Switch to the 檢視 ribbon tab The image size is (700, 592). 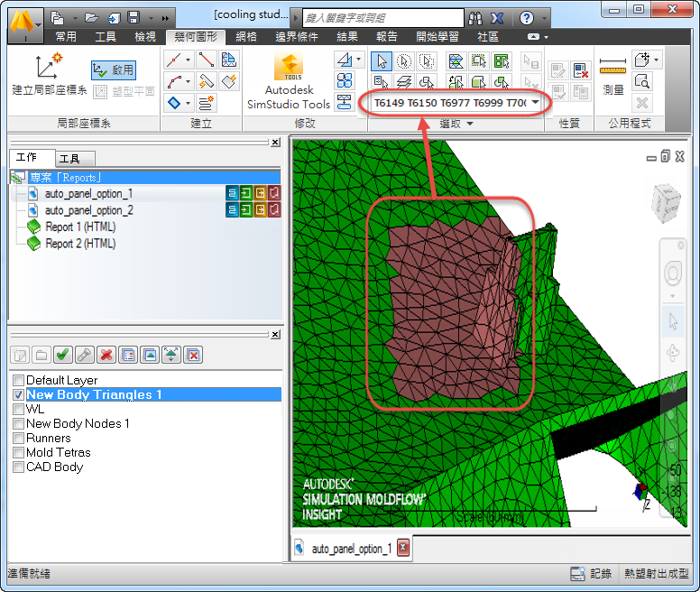tap(145, 37)
